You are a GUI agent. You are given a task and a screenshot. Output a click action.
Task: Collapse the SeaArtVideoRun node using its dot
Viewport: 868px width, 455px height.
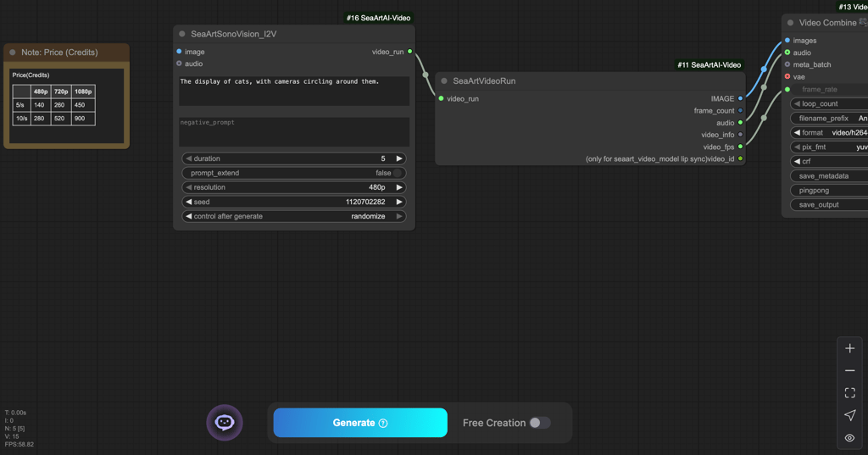pos(444,80)
